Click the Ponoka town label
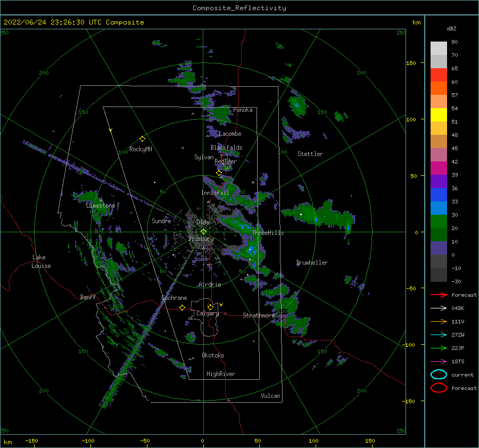Image resolution: width=479 pixels, height=448 pixels. pos(243,110)
